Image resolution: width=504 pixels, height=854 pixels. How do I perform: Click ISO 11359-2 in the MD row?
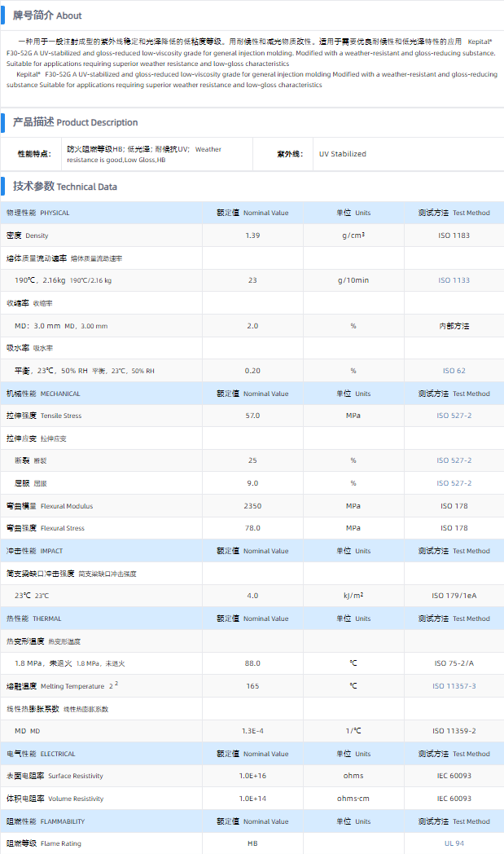(454, 731)
